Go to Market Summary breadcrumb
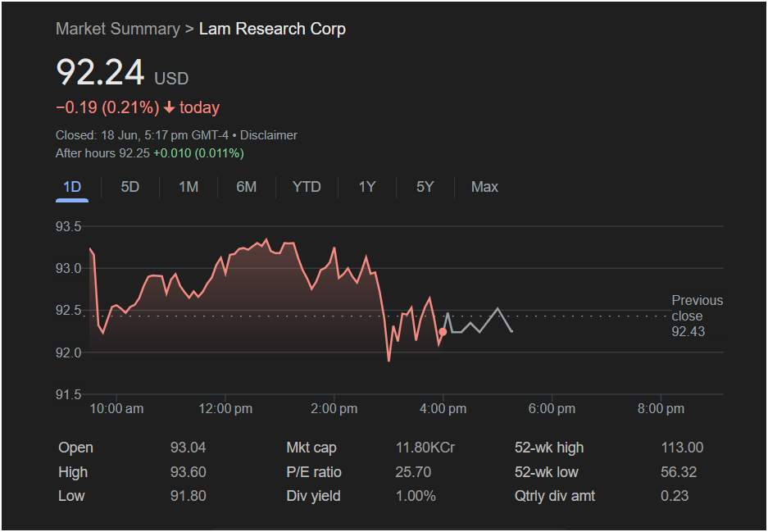The width and height of the screenshot is (768, 532). click(x=118, y=29)
